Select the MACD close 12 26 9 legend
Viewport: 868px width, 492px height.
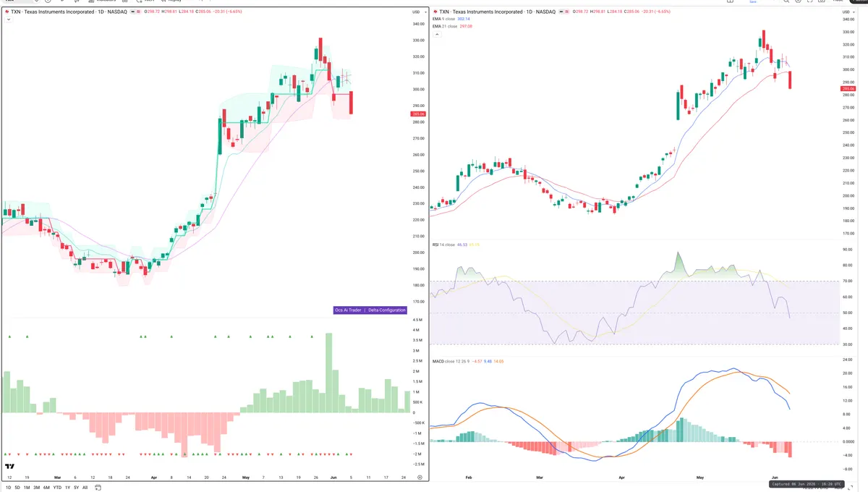click(x=451, y=360)
